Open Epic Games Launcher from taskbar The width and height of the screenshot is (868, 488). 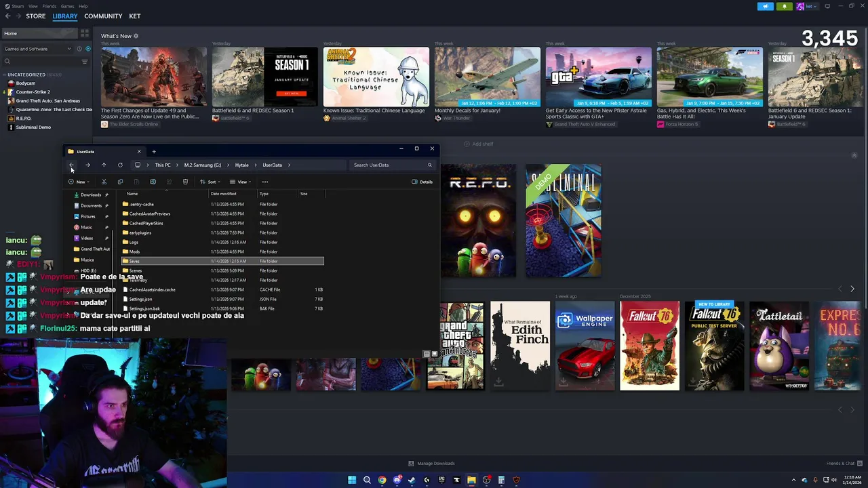tap(441, 480)
